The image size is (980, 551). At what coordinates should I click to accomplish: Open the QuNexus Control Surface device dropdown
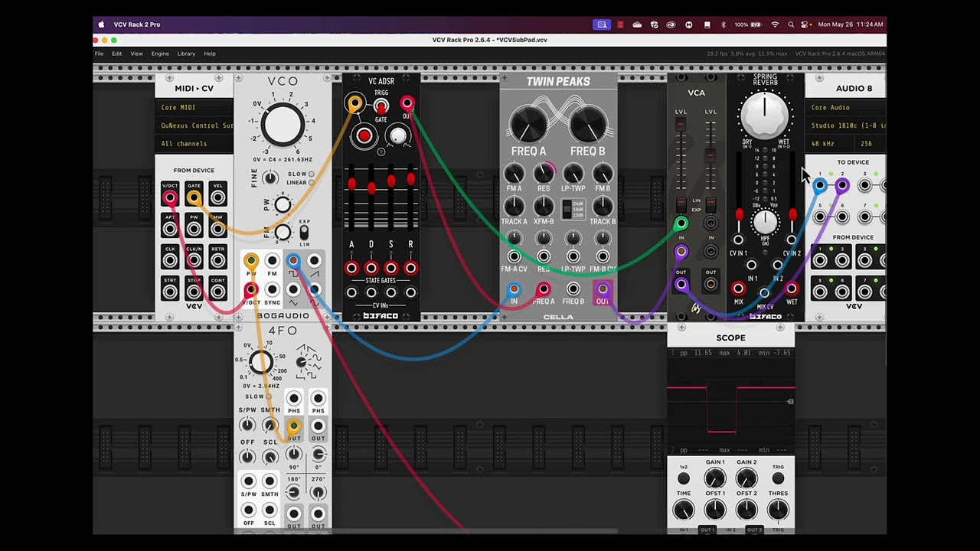[194, 126]
